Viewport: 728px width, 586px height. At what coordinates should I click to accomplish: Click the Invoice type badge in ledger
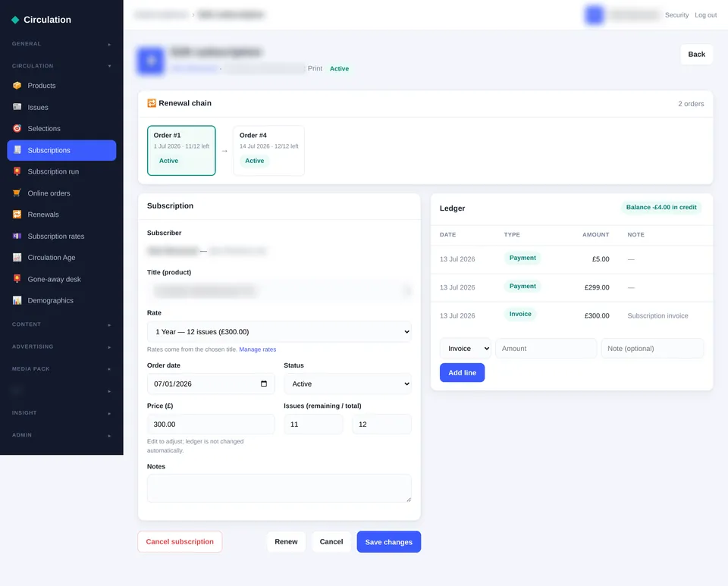[520, 314]
